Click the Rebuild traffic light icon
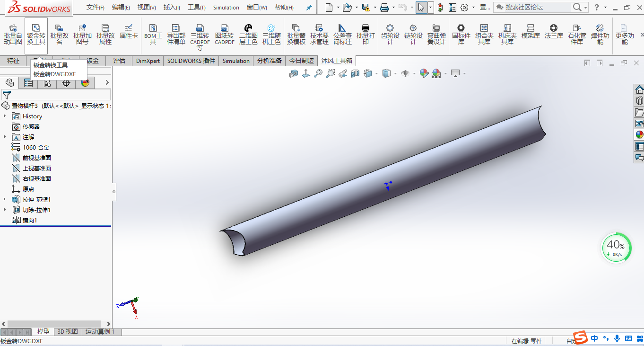The height and width of the screenshot is (346, 644). [440, 8]
